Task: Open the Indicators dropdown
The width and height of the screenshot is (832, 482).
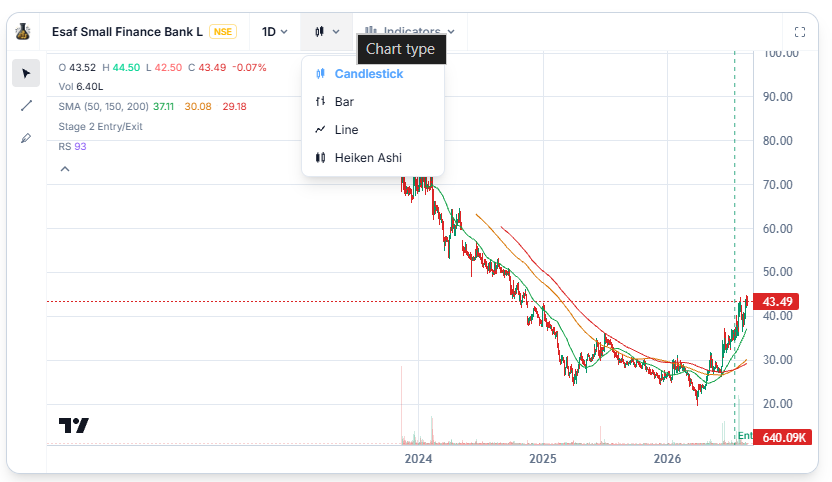Action: pyautogui.click(x=409, y=32)
